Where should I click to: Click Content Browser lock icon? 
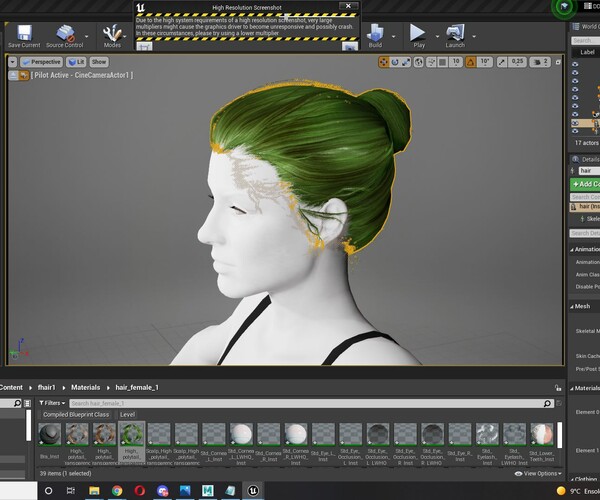pos(558,388)
